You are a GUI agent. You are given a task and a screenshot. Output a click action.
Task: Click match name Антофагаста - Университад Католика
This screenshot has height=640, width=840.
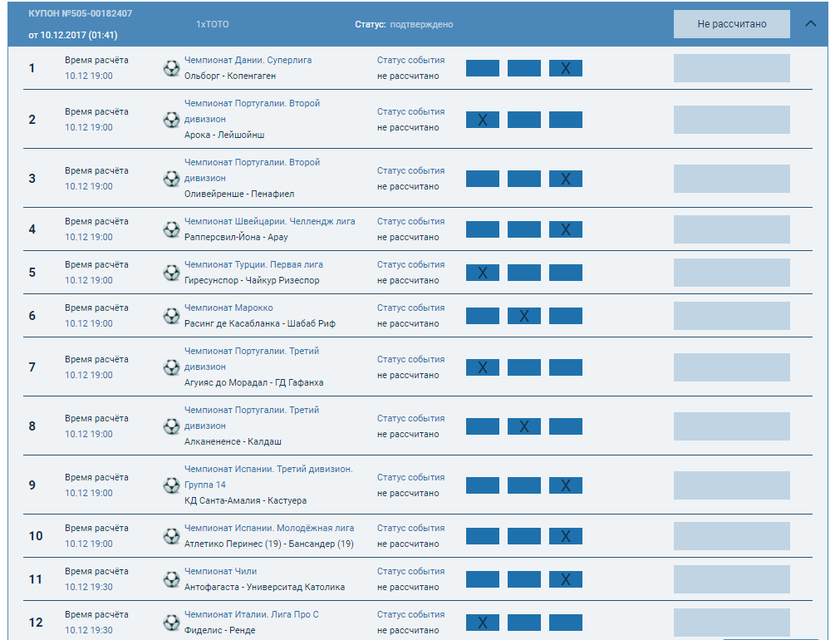click(265, 587)
